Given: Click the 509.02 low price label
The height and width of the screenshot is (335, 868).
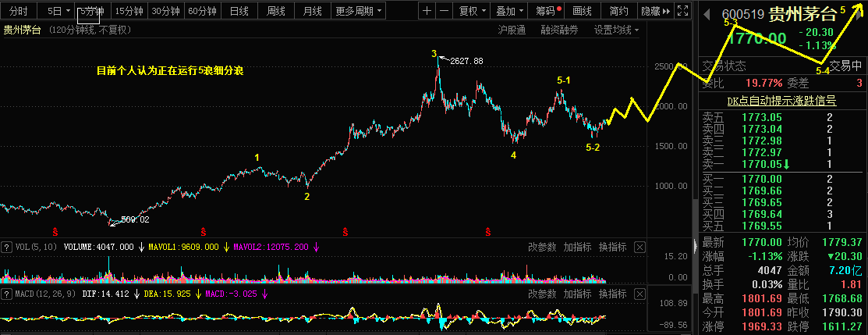Looking at the screenshot, I should tap(135, 219).
